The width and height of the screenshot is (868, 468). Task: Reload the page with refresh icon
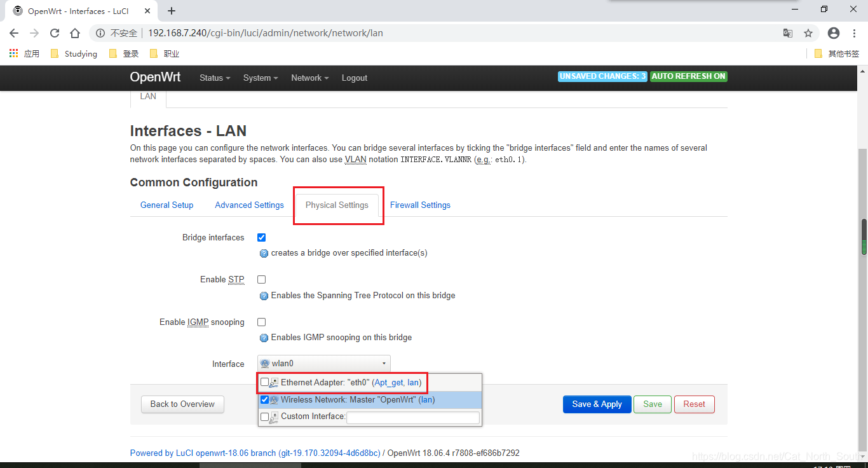(x=55, y=33)
